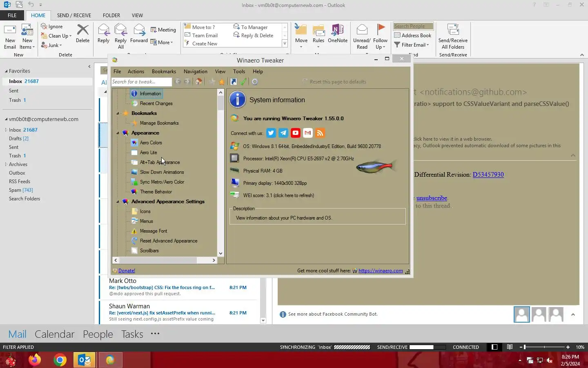
Task: Select Slow Down Animations tree item
Action: click(162, 172)
